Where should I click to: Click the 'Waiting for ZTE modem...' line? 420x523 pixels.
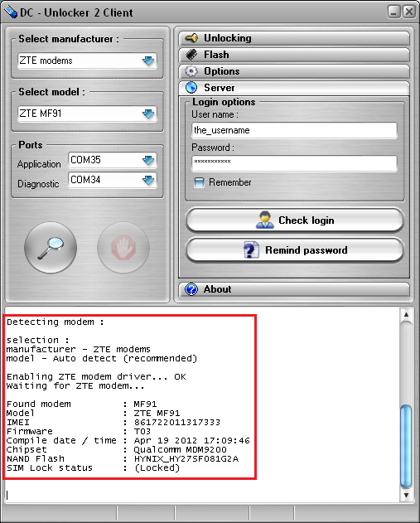75,386
